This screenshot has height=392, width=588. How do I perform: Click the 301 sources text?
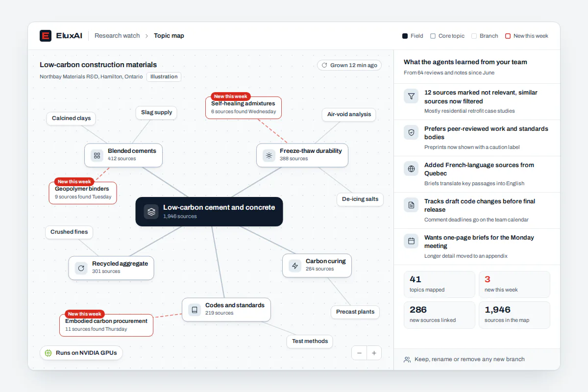pos(106,271)
